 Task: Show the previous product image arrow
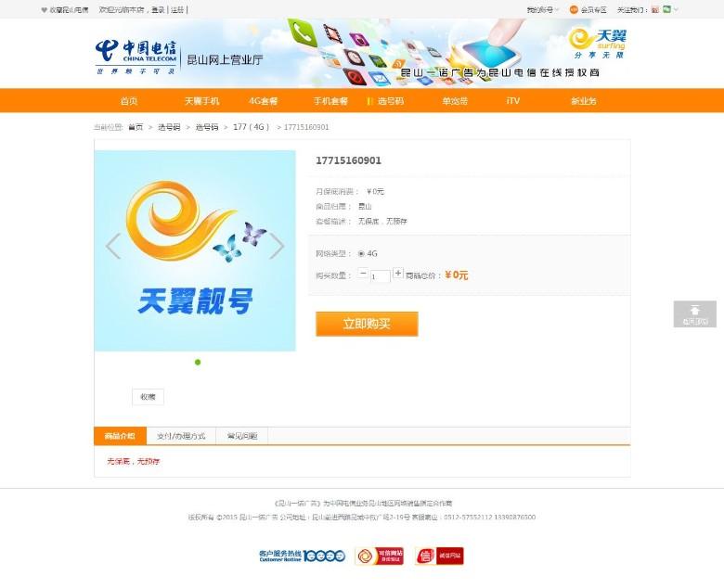(x=113, y=246)
